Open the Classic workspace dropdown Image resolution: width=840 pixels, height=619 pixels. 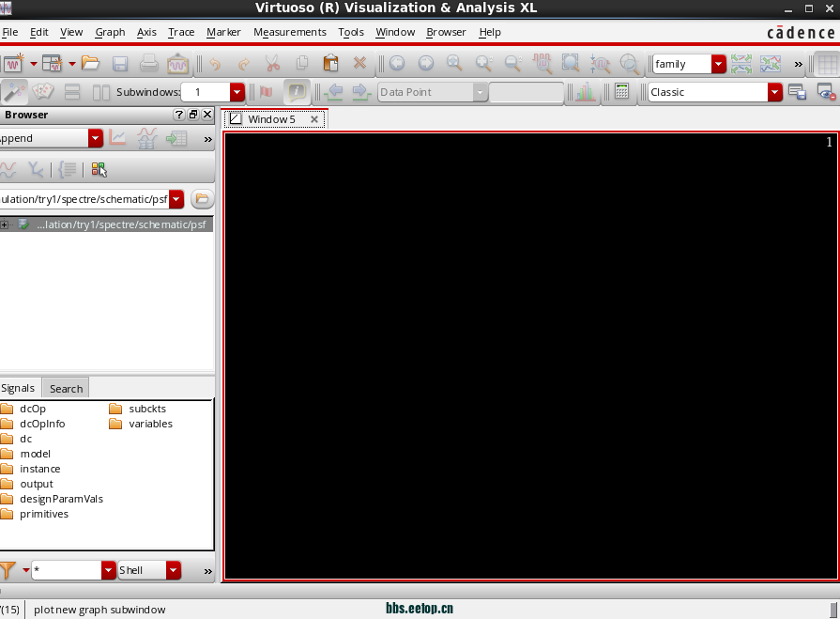coord(774,92)
